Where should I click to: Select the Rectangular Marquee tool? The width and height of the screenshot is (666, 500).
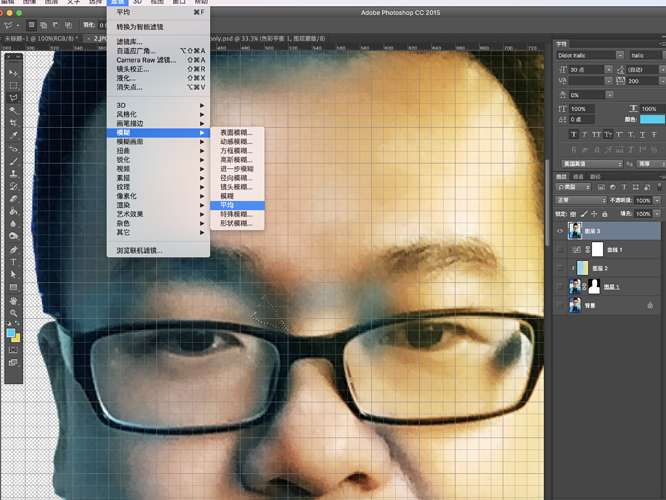[13, 85]
